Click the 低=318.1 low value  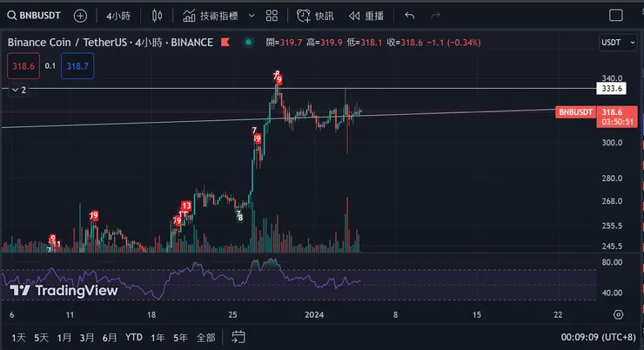click(x=365, y=43)
